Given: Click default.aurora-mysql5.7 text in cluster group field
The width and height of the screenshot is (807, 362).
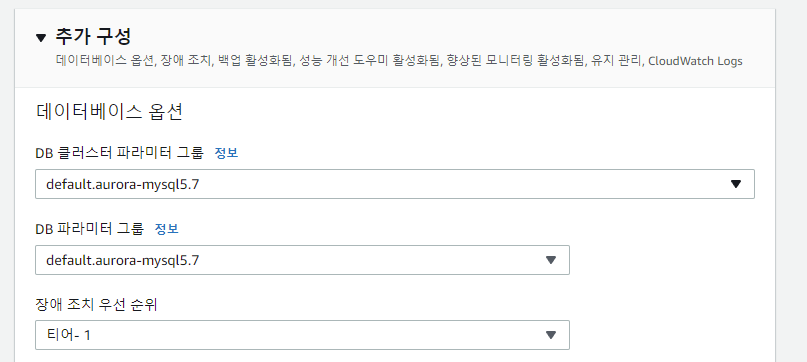Looking at the screenshot, I should point(122,184).
